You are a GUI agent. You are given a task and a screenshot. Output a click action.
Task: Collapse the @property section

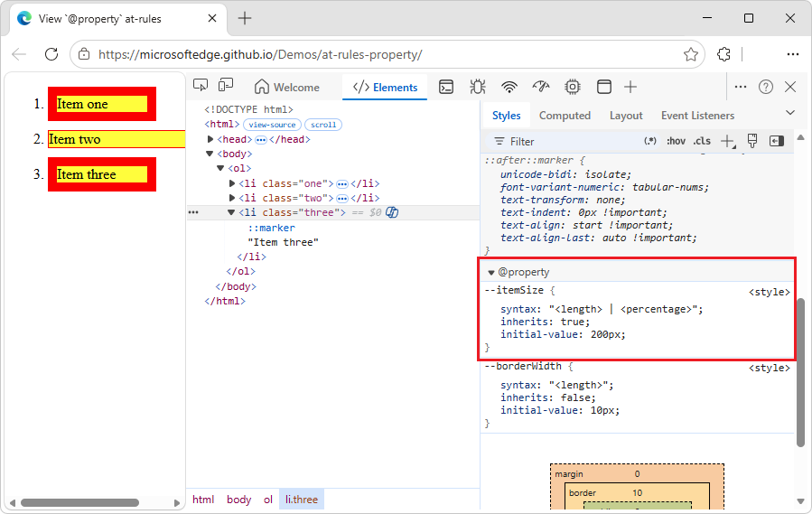click(x=491, y=273)
